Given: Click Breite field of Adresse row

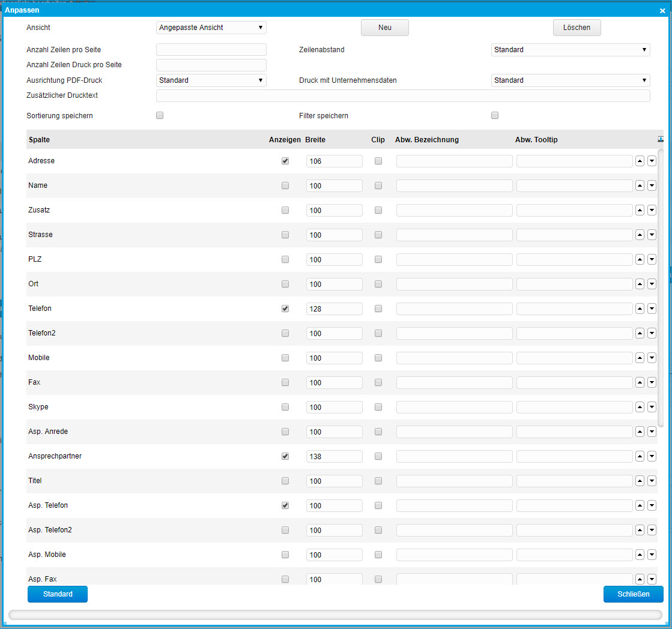Looking at the screenshot, I should point(334,161).
